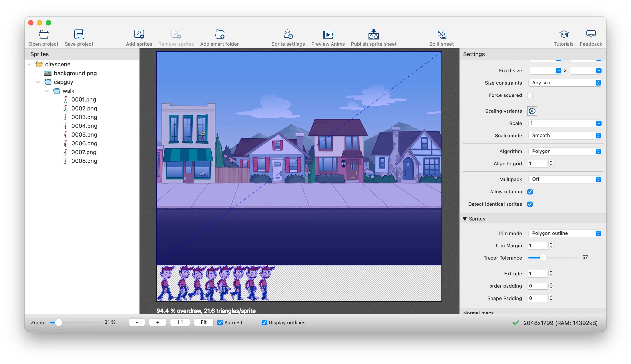
Task: Disable the Allow rotation checkbox
Action: (x=530, y=192)
